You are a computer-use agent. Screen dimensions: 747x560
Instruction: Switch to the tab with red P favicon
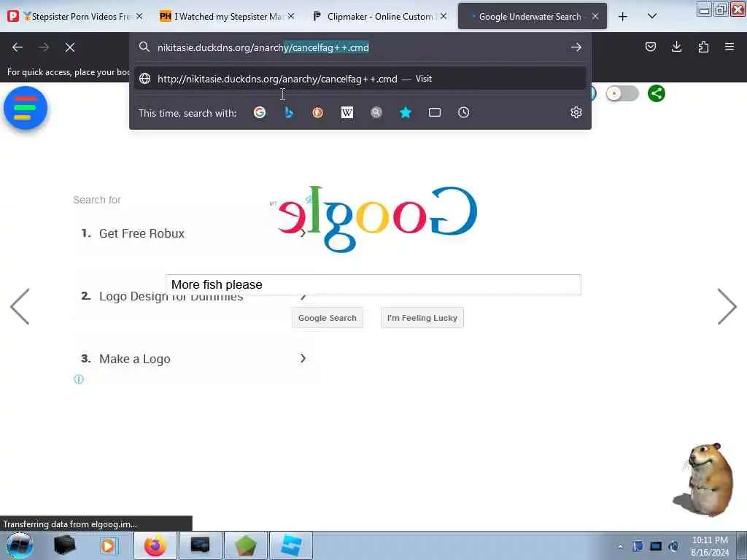[x=74, y=16]
